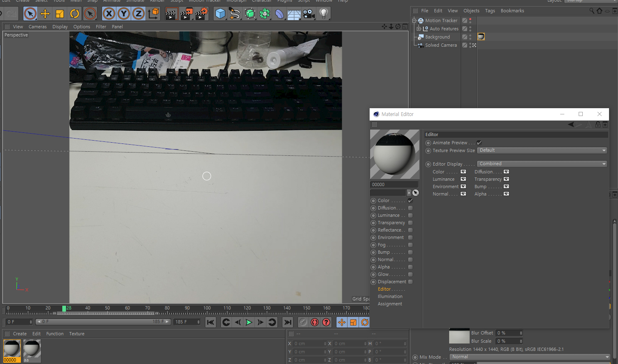Toggle the Y axis lock
Viewport: 618px width, 364px height.
click(x=124, y=14)
